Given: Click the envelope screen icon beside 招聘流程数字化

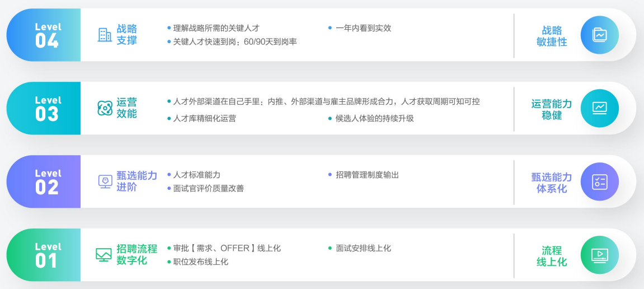Looking at the screenshot, I should pos(104,254).
